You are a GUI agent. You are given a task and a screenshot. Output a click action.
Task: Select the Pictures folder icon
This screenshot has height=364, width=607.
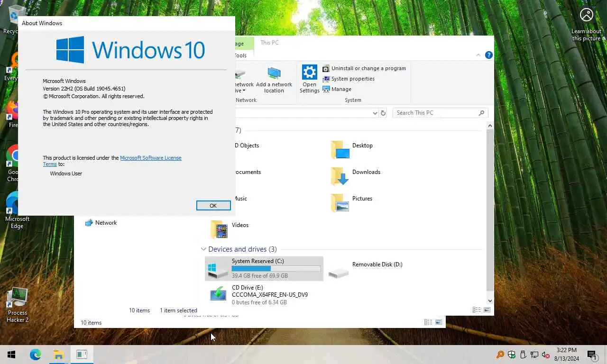tap(340, 202)
